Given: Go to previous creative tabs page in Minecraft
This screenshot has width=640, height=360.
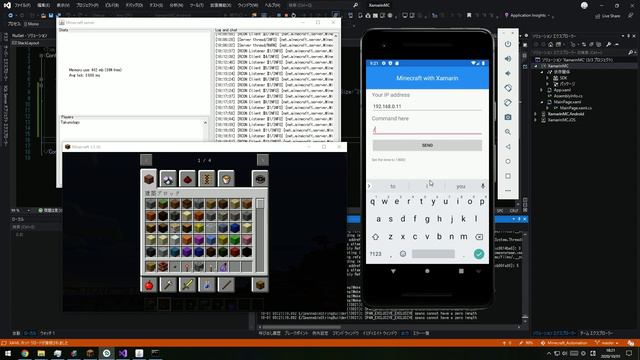Looking at the screenshot, I should click(146, 160).
